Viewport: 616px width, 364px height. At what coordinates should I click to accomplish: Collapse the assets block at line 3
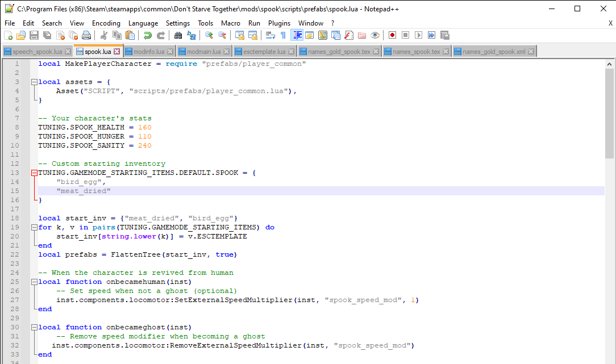pyautogui.click(x=34, y=82)
